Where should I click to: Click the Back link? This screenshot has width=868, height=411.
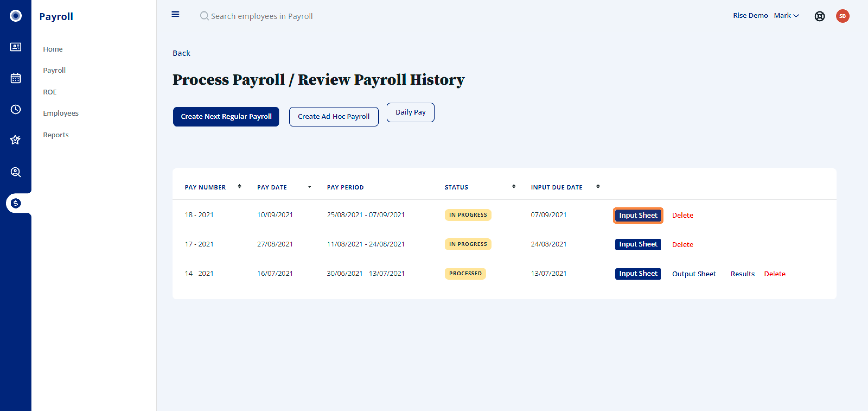181,53
